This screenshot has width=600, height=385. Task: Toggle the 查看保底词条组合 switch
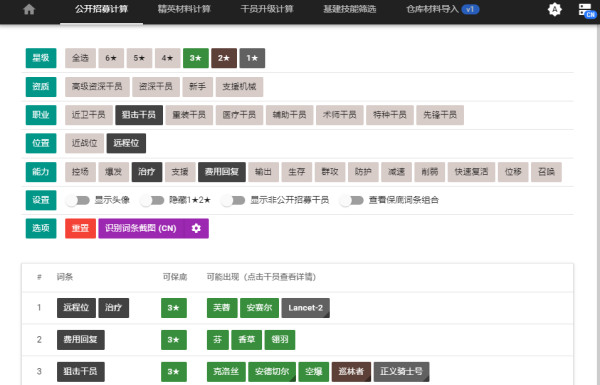(x=351, y=200)
